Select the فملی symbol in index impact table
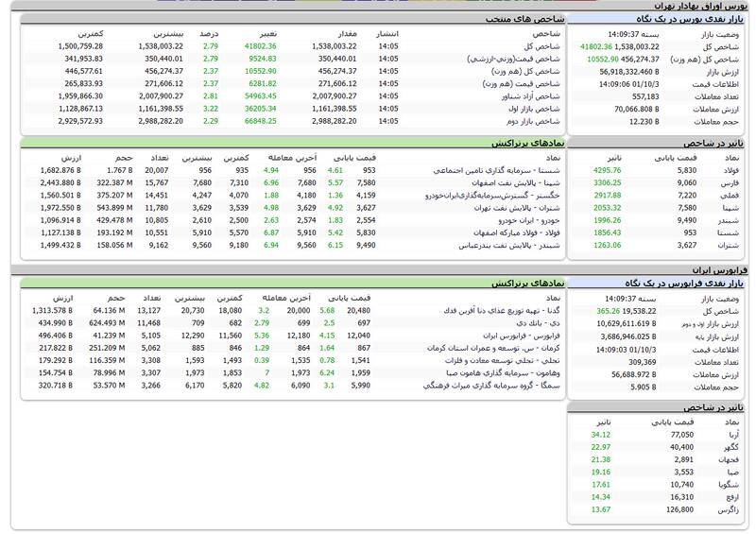The height and width of the screenshot is (534, 756). coord(729,196)
